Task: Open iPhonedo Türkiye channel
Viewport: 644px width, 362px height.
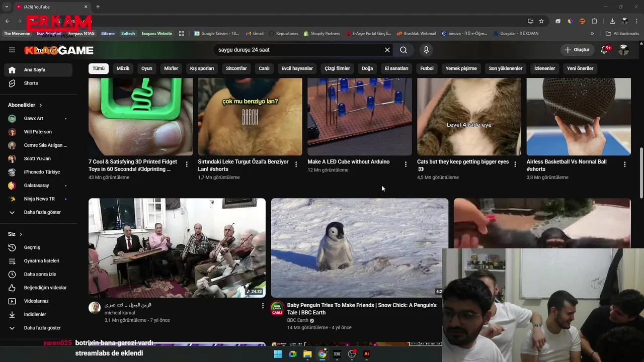Action: coord(38,172)
